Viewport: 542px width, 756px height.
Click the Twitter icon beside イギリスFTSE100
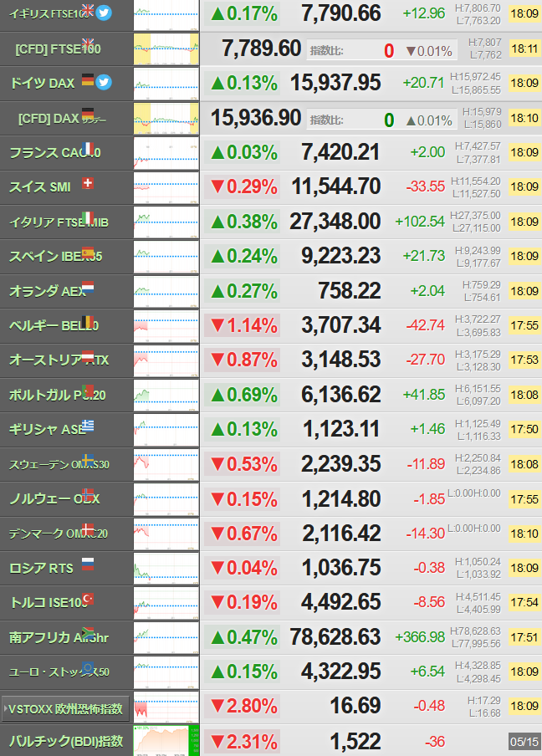coord(103,13)
